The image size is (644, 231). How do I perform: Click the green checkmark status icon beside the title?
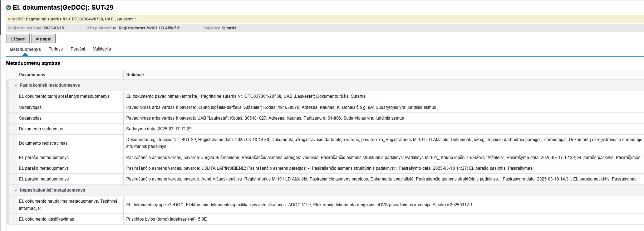click(x=9, y=8)
